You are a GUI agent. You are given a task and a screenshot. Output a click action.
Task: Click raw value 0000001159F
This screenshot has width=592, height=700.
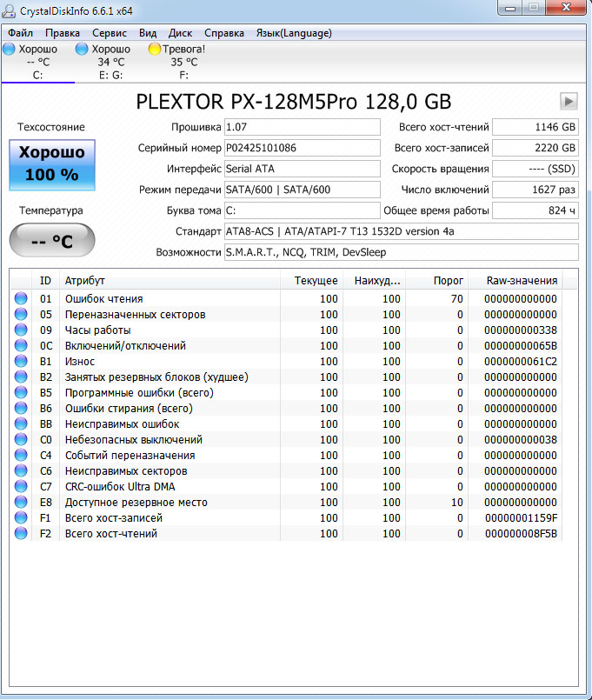click(x=521, y=518)
